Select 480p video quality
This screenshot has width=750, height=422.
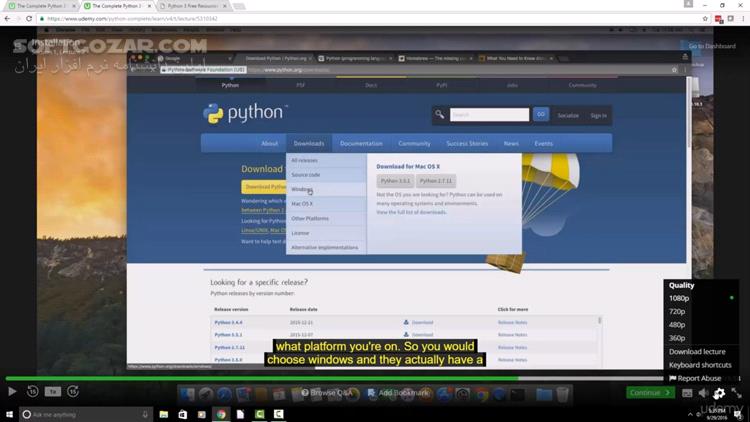coord(700,325)
